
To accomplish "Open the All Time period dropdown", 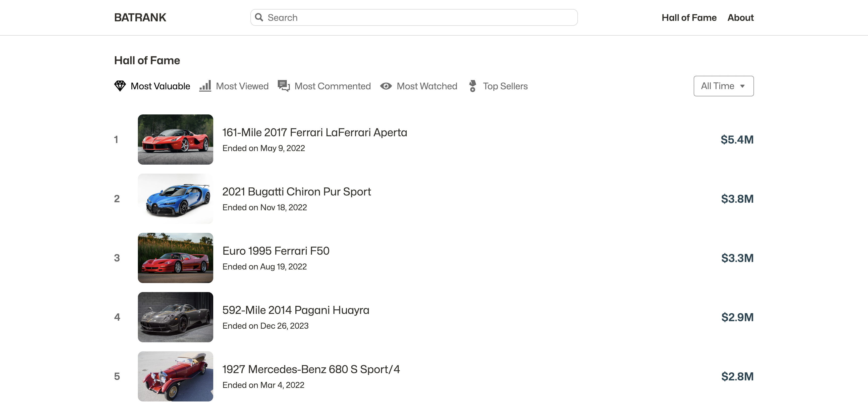I will point(723,86).
